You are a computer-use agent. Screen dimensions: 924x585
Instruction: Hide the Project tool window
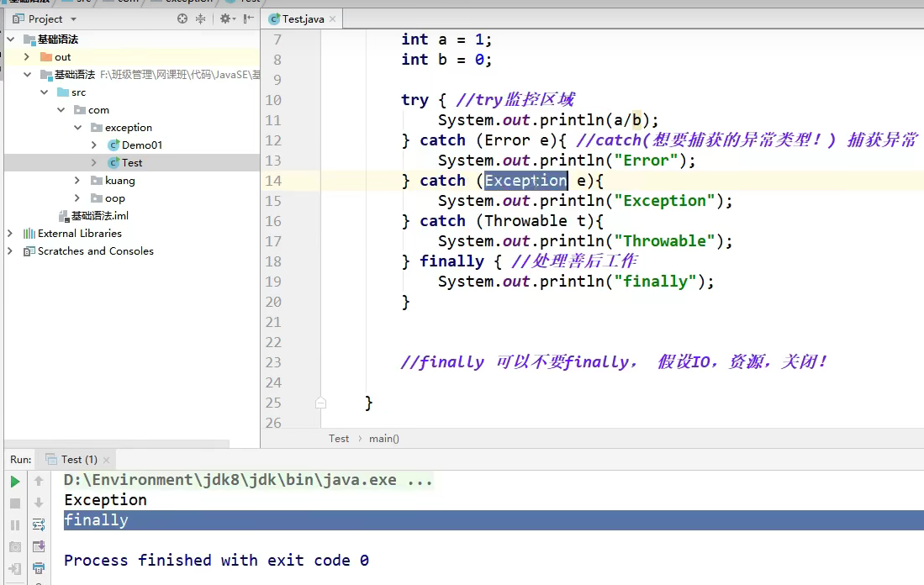[x=249, y=18]
